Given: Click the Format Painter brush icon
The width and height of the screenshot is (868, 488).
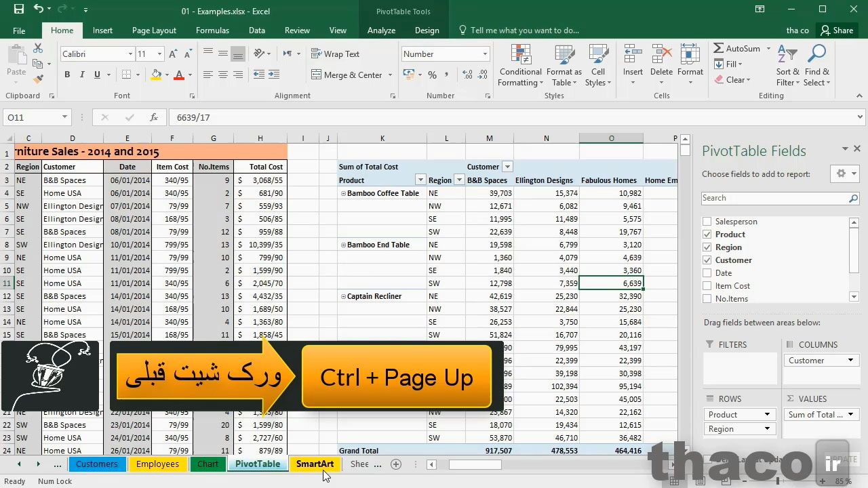Looking at the screenshot, I should click(x=38, y=79).
